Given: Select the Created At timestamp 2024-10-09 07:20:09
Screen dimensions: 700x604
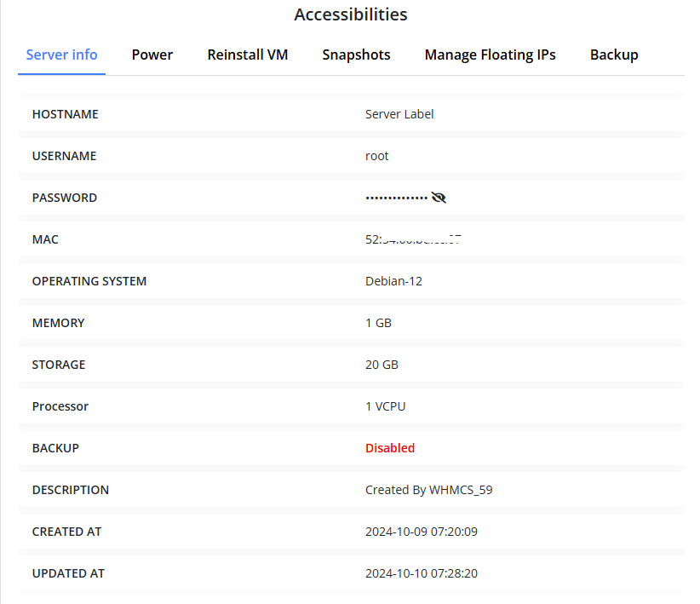Looking at the screenshot, I should (x=421, y=532).
